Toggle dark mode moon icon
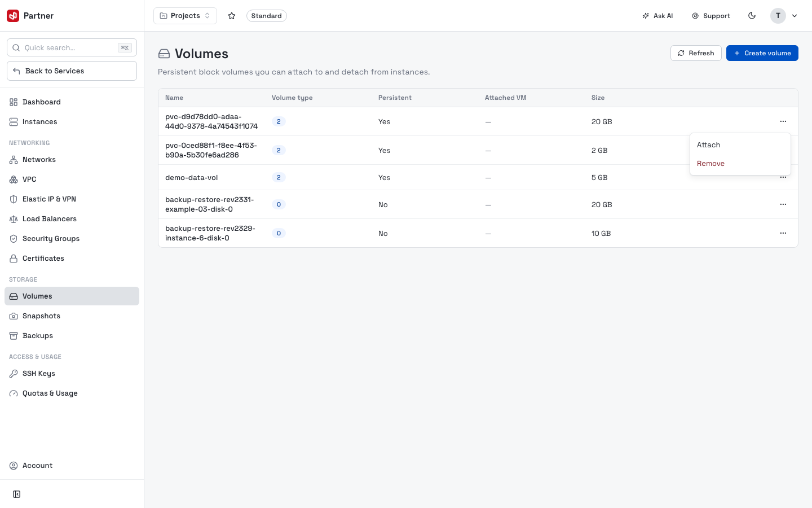Screen dimensions: 812x508 pos(752,16)
